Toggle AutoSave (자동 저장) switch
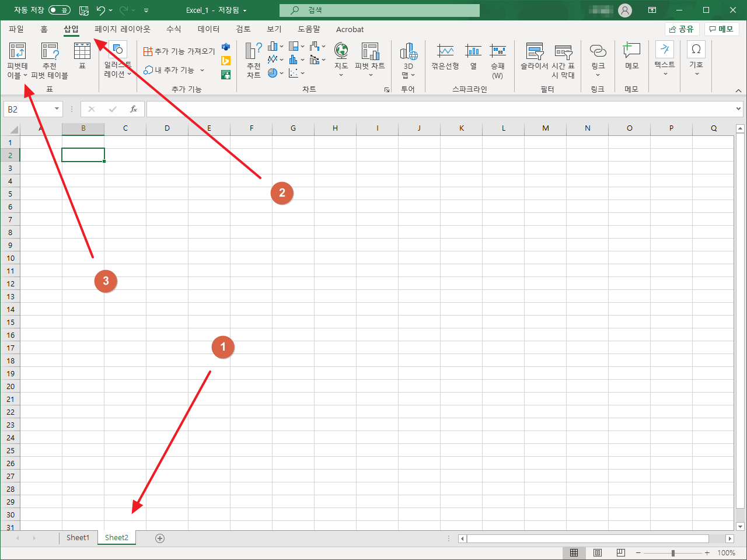This screenshot has height=560, width=747. click(60, 10)
